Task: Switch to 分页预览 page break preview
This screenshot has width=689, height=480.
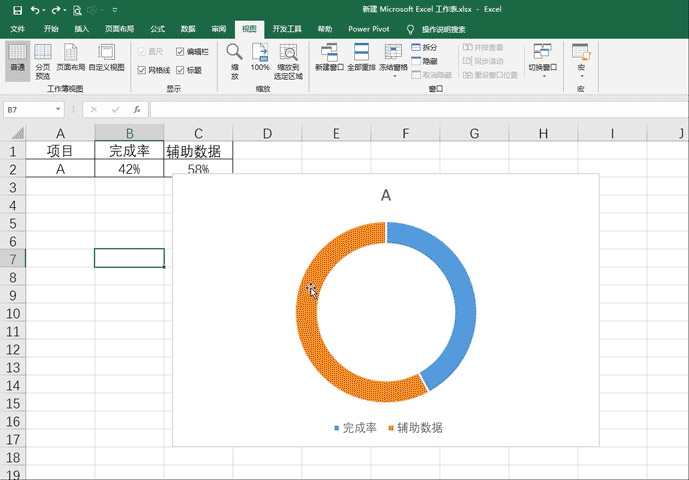Action: [x=43, y=61]
